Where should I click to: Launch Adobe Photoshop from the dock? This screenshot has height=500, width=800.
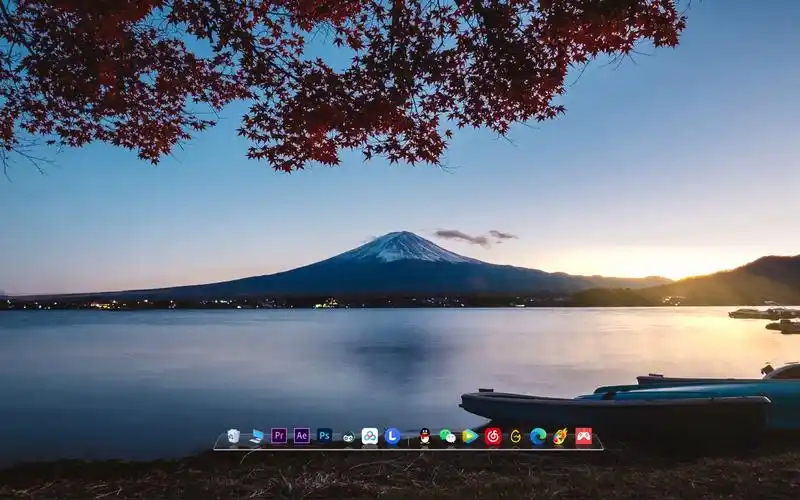[324, 436]
